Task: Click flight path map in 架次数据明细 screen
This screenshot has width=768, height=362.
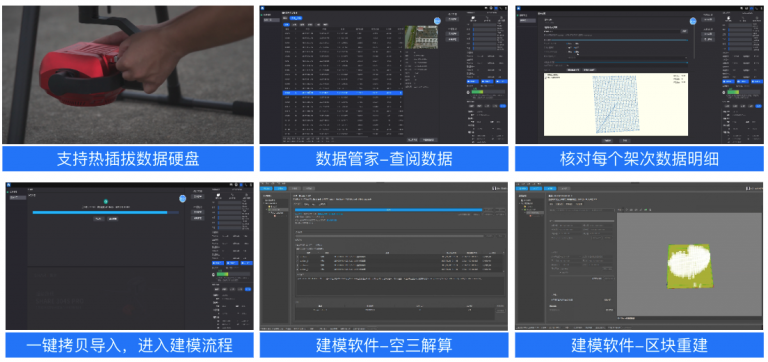Action: click(616, 104)
